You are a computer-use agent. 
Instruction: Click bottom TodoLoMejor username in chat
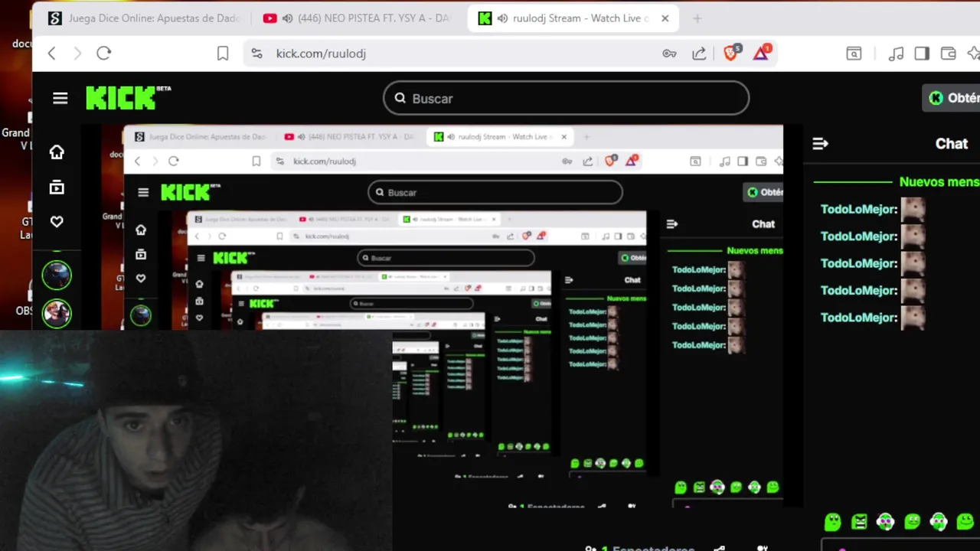(x=858, y=317)
